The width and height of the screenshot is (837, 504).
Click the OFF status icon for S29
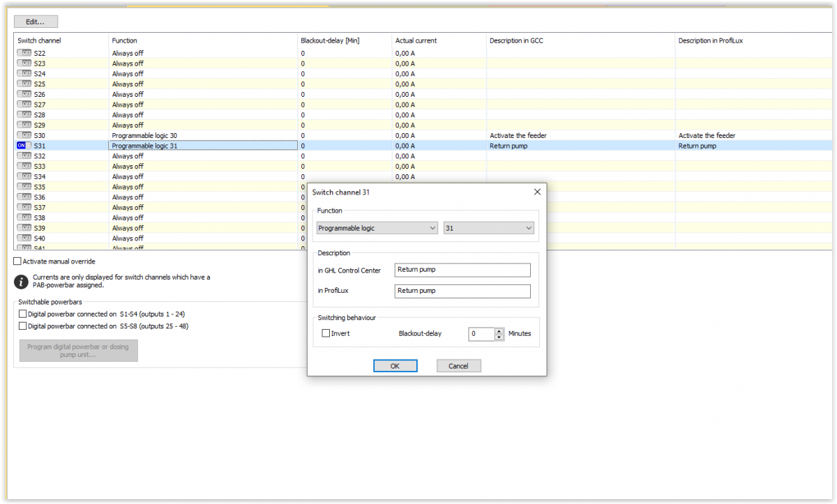point(24,125)
